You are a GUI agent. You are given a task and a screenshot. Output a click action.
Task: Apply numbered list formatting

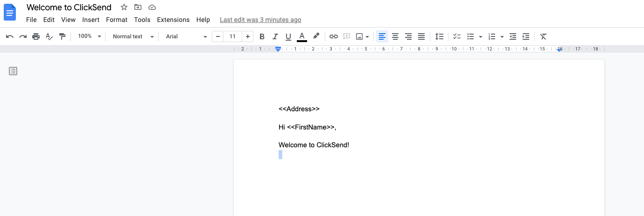point(491,36)
